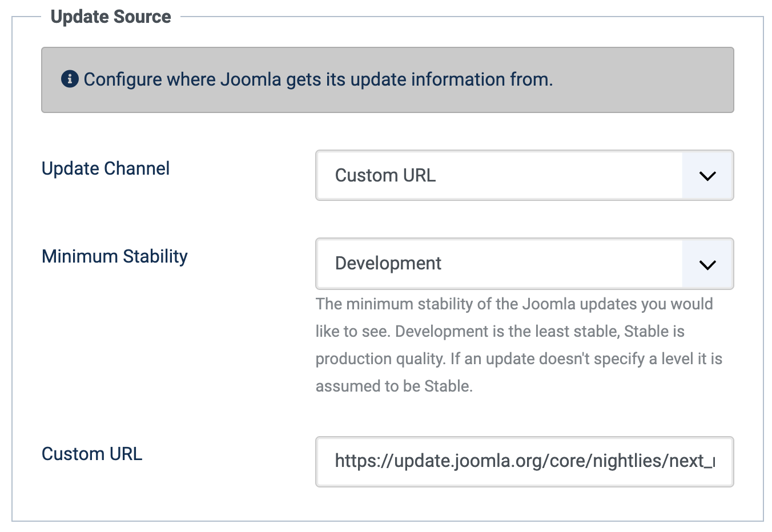The width and height of the screenshot is (772, 532).
Task: Click the Custom URL input field
Action: tap(524, 462)
